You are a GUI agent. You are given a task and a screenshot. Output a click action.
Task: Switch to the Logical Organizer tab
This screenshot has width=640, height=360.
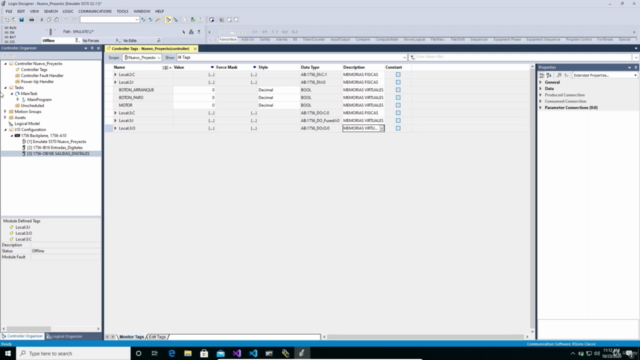click(x=67, y=336)
